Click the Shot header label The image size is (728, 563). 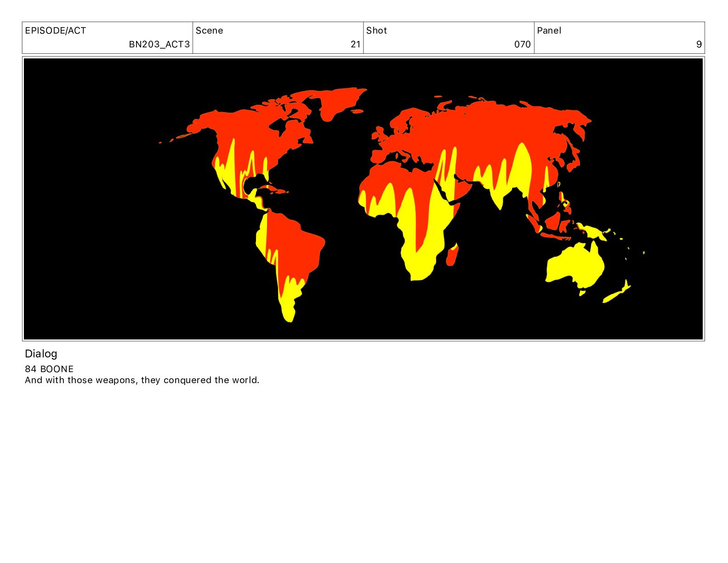point(377,31)
